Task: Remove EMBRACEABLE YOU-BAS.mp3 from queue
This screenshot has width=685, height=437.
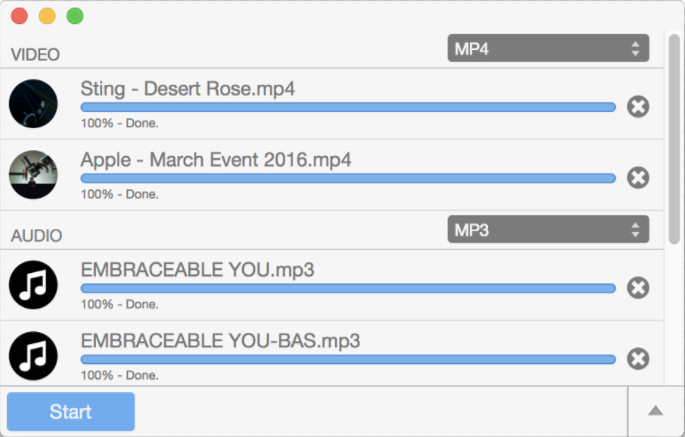Action: (638, 359)
